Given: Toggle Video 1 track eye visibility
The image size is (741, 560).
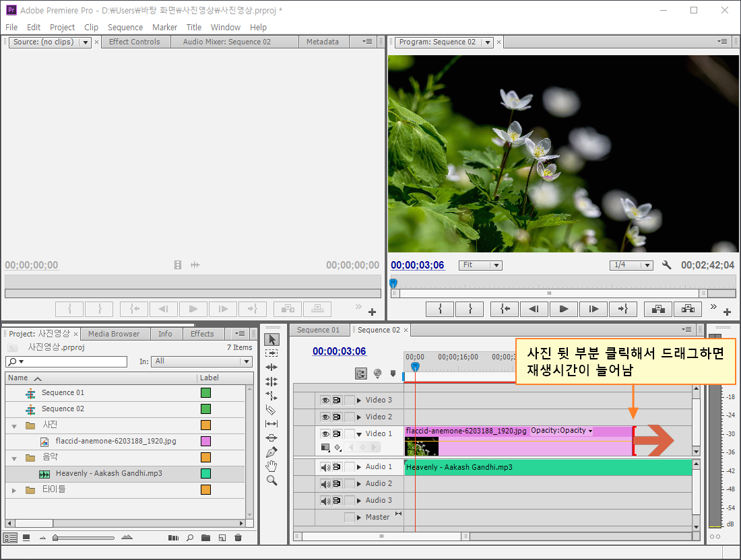Looking at the screenshot, I should click(x=325, y=434).
